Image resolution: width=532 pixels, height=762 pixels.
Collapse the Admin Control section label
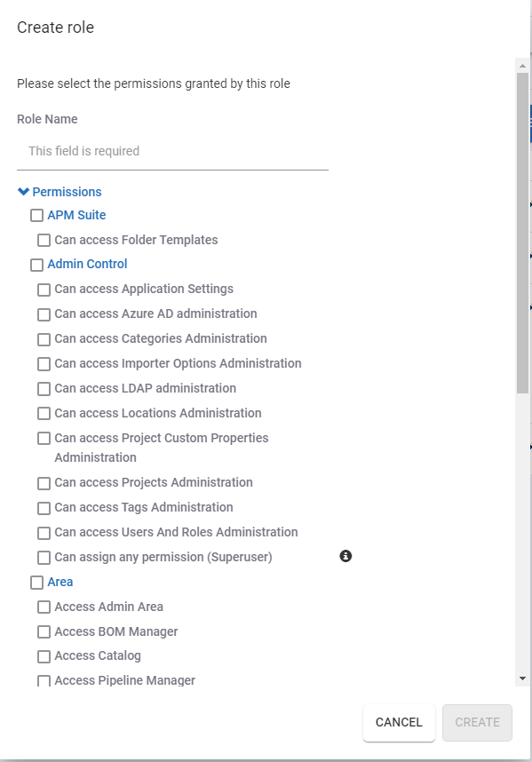pos(87,264)
